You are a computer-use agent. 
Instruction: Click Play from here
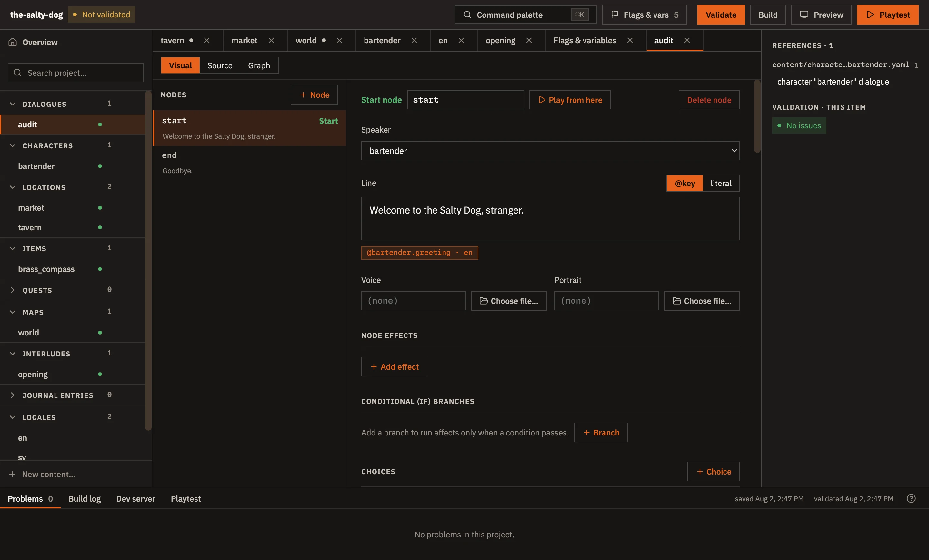click(x=570, y=100)
